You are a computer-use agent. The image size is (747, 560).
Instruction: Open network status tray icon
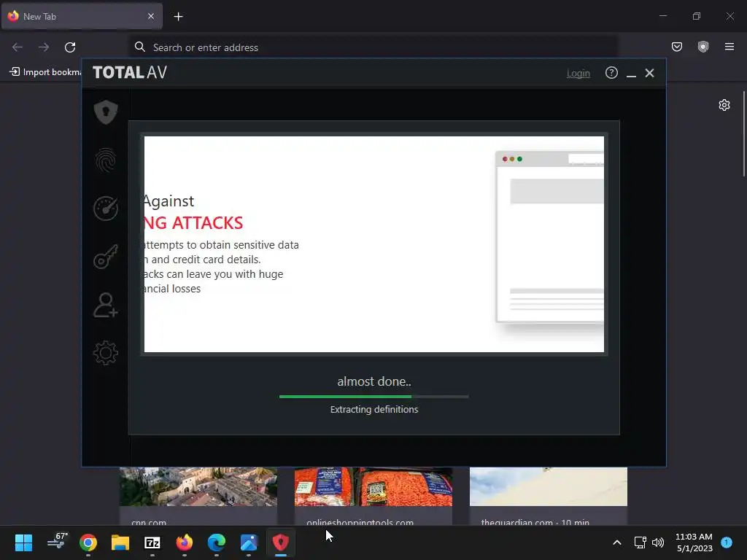(640, 542)
